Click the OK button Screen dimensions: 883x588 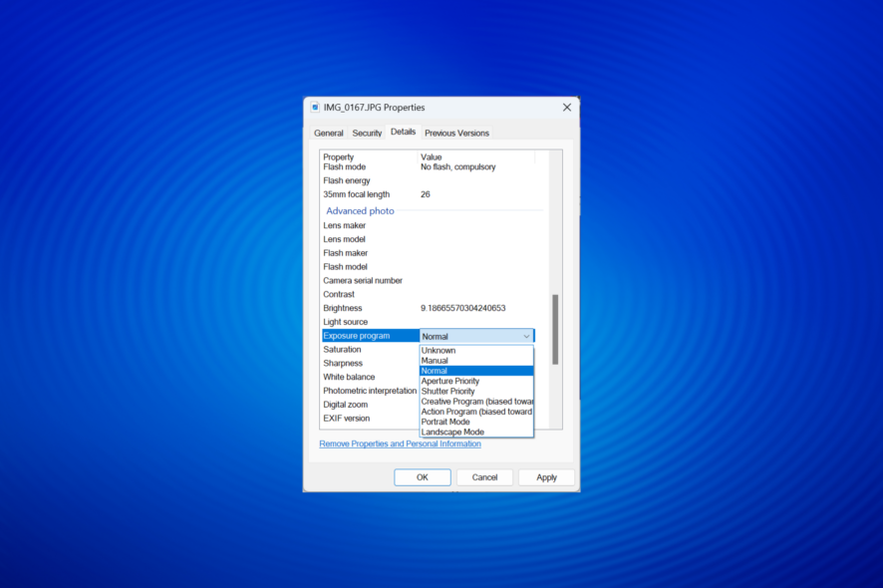422,476
